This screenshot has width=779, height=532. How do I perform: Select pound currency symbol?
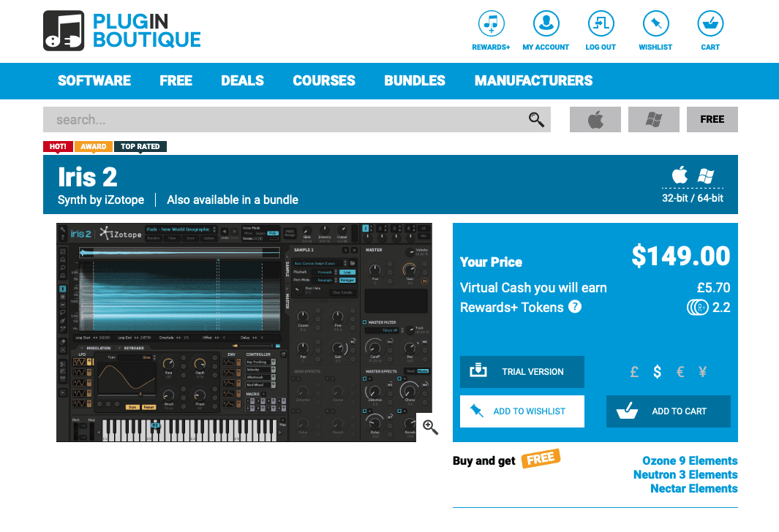pos(634,372)
